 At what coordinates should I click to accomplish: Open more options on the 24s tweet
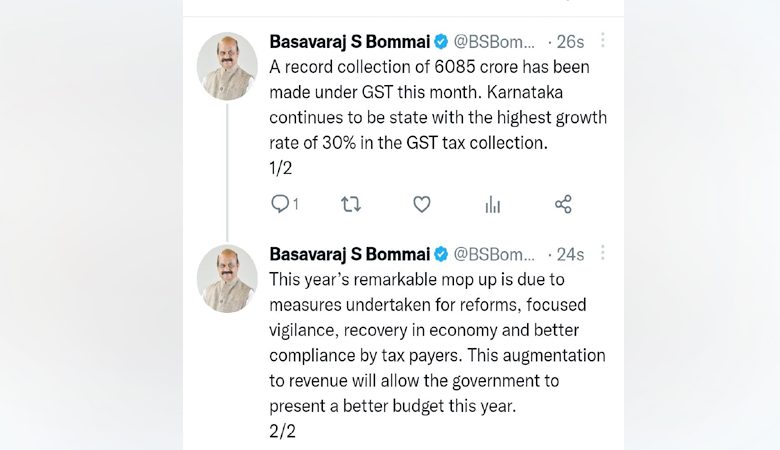pos(602,253)
